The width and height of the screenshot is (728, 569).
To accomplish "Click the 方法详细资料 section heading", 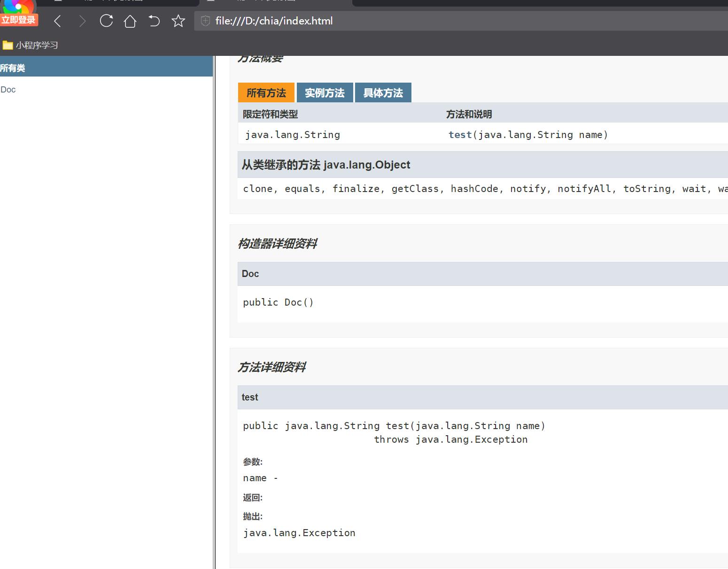I will pyautogui.click(x=271, y=367).
